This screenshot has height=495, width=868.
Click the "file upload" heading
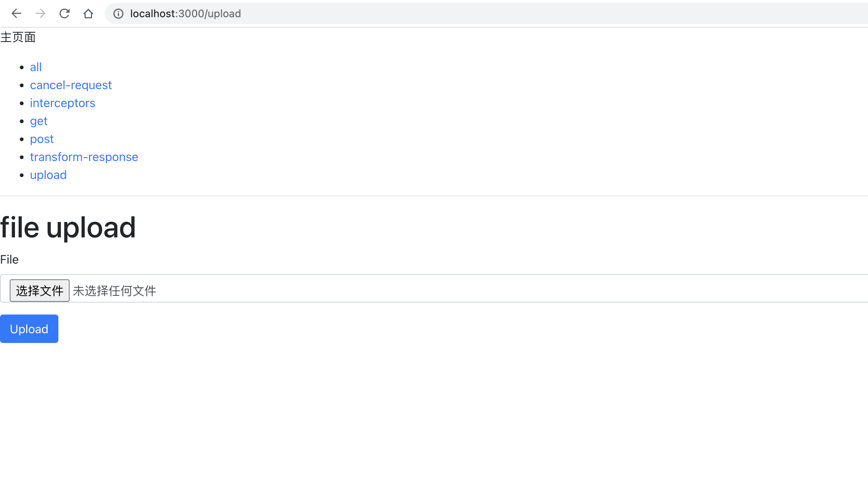pyautogui.click(x=68, y=227)
